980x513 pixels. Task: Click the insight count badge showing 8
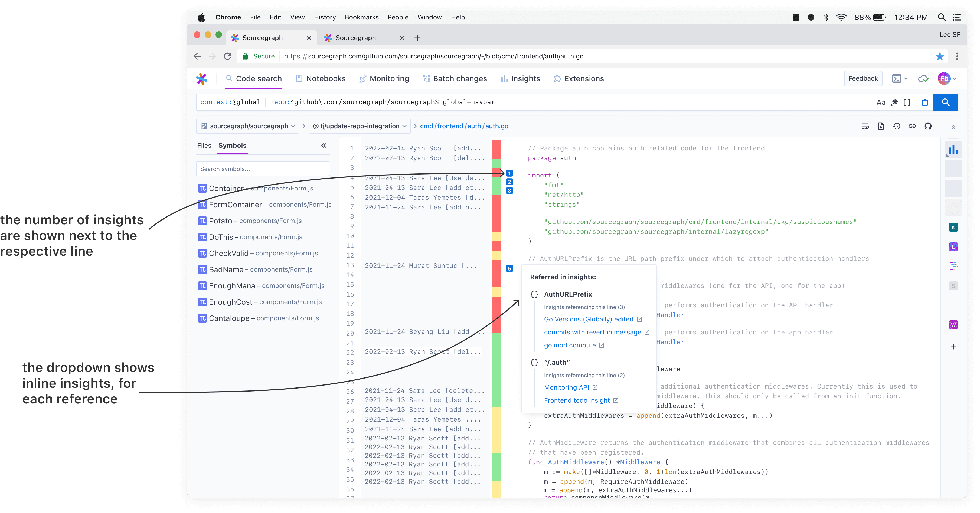[x=509, y=191]
